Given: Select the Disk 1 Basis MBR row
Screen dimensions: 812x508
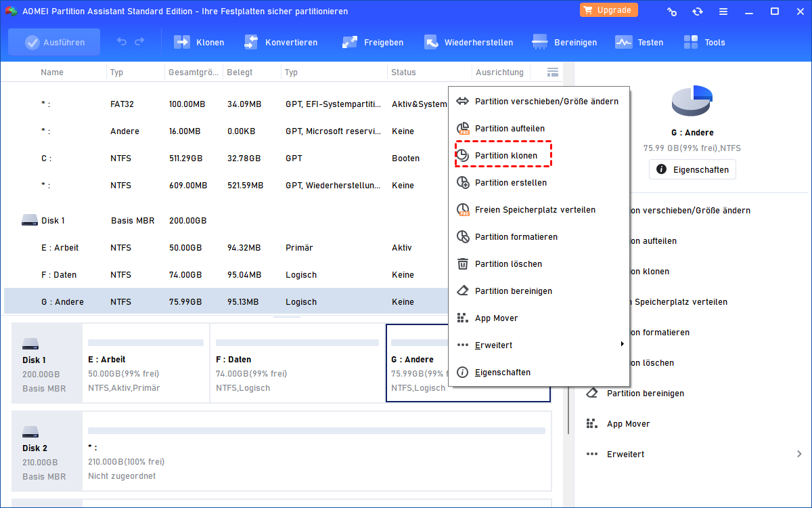Looking at the screenshot, I should tap(226, 221).
